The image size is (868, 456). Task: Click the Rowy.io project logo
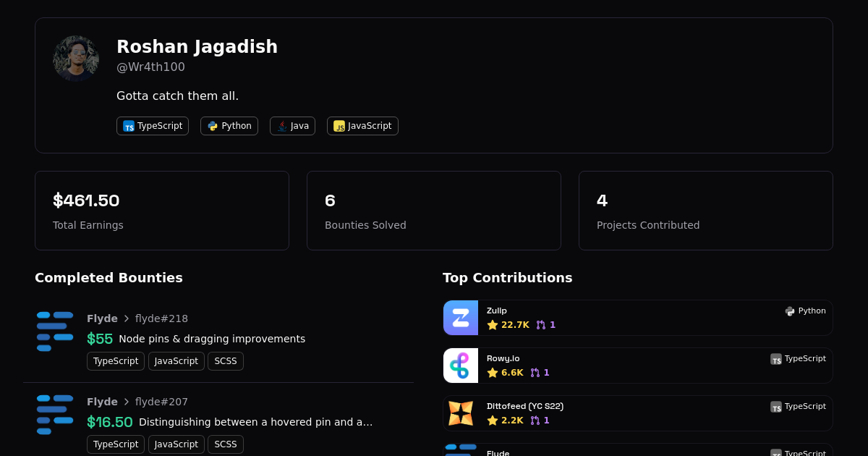coord(461,366)
